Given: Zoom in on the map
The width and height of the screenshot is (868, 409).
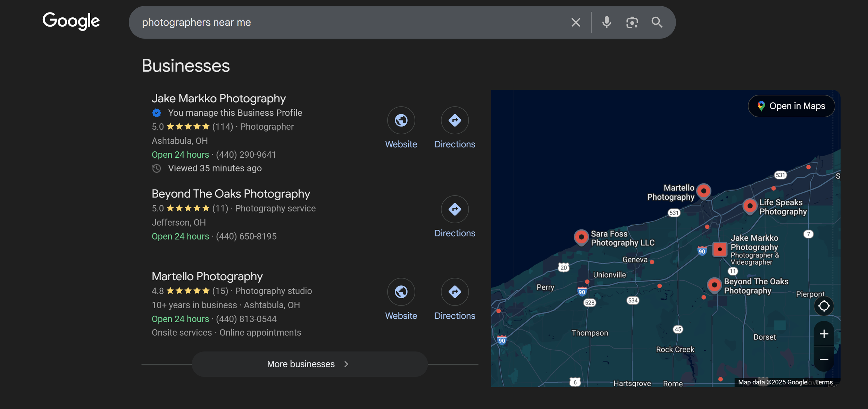Looking at the screenshot, I should coord(824,334).
